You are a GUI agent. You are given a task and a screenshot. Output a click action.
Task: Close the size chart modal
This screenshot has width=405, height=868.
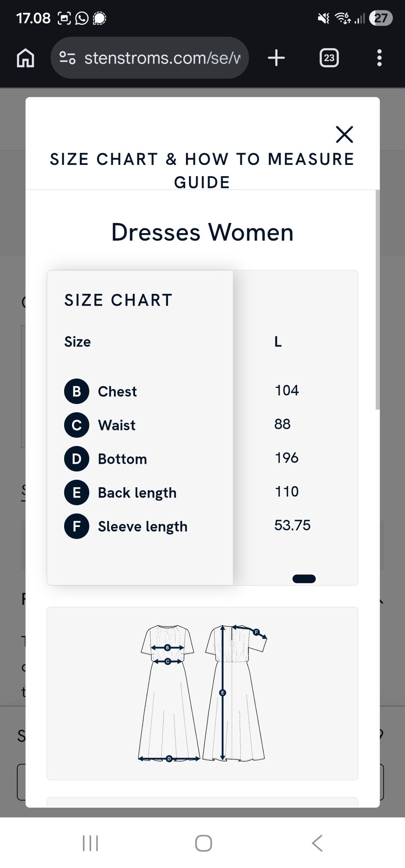[x=344, y=134]
